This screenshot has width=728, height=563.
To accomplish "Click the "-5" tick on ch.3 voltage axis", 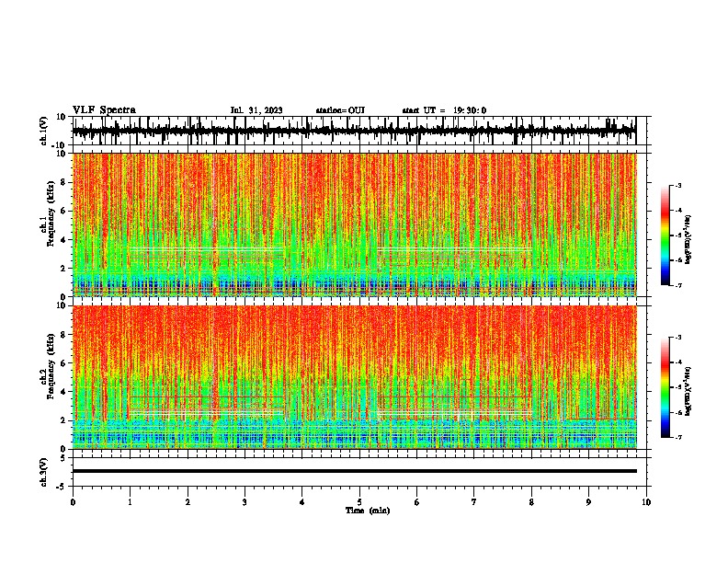I will (63, 487).
